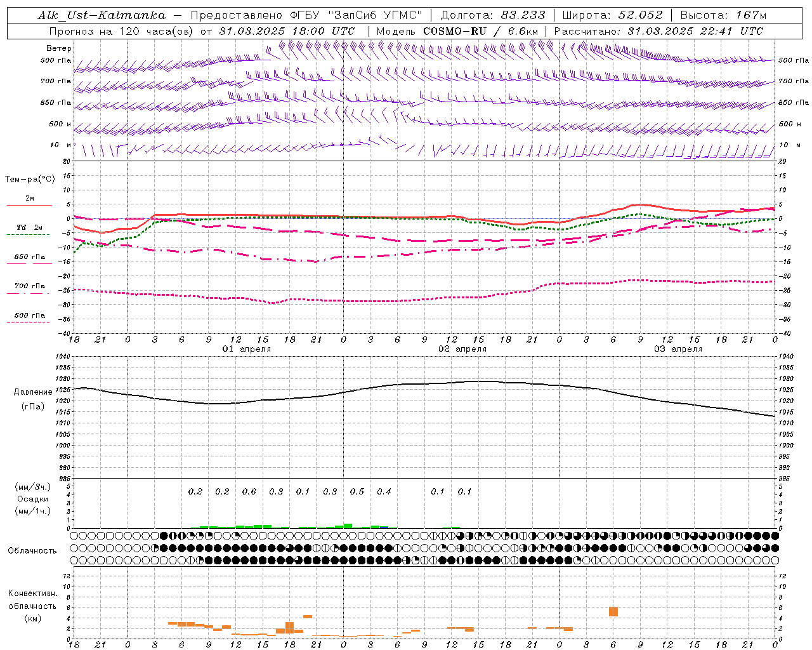812x650 pixels.
Task: Click the right-side 10 м wind row label
Action: tap(789, 145)
